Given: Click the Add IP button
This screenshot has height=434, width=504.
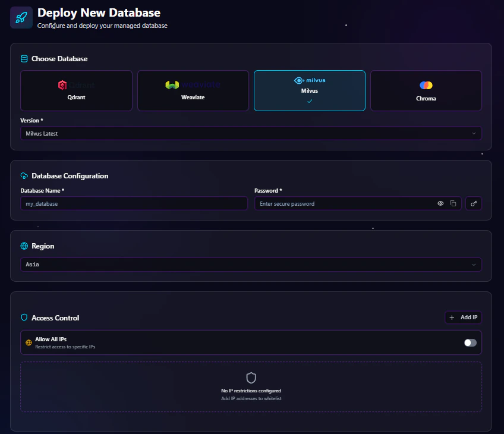Looking at the screenshot, I should tap(463, 317).
